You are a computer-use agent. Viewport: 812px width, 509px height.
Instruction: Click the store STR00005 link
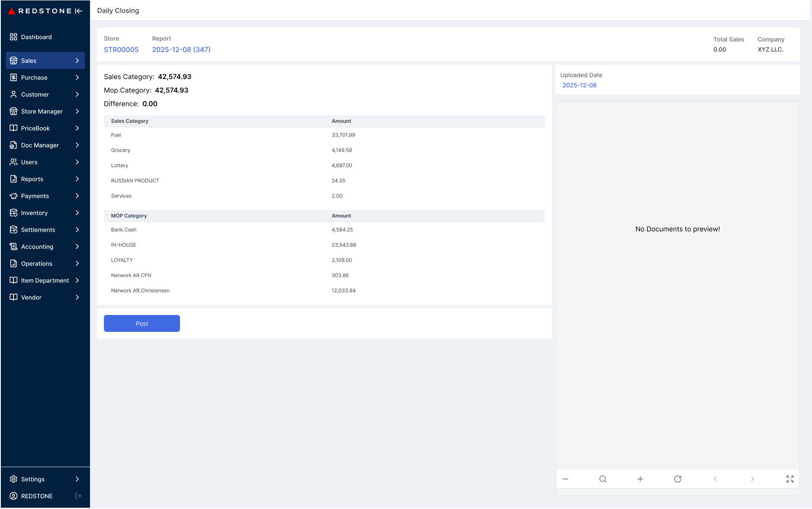click(121, 49)
